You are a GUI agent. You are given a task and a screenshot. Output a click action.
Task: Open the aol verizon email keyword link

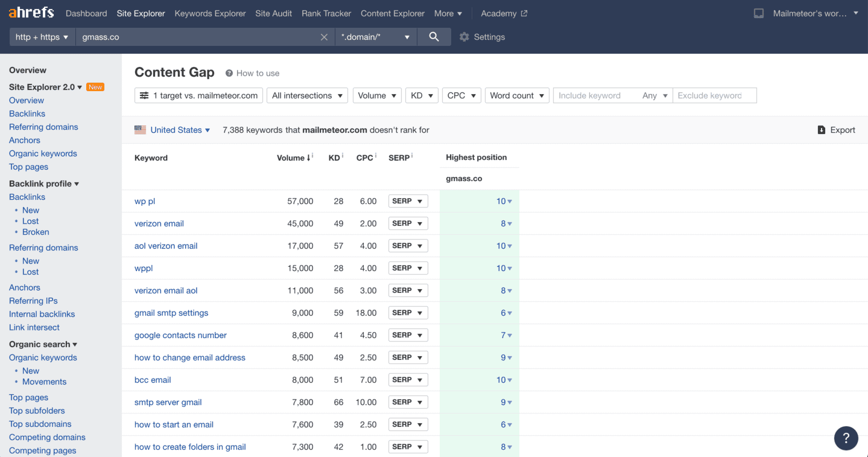tap(166, 246)
